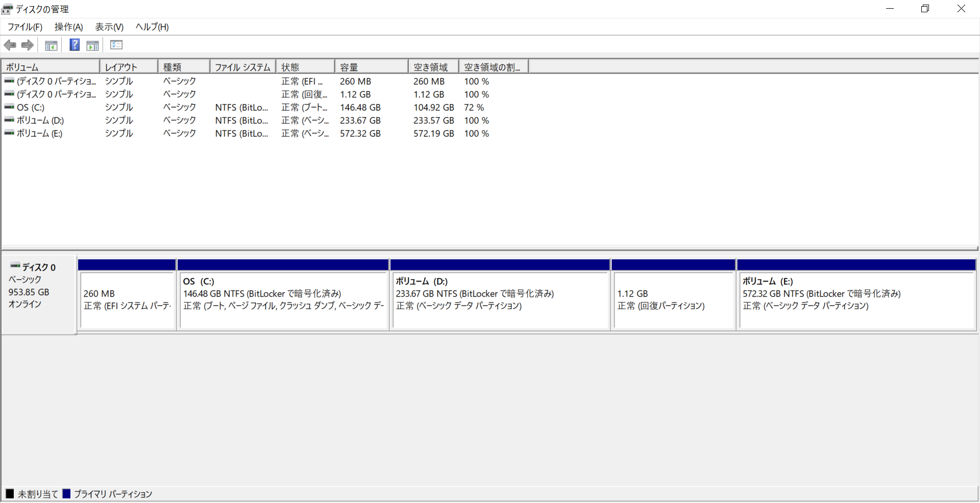Click the 953.85 GB disk size text
The image size is (980, 503).
pos(29,292)
